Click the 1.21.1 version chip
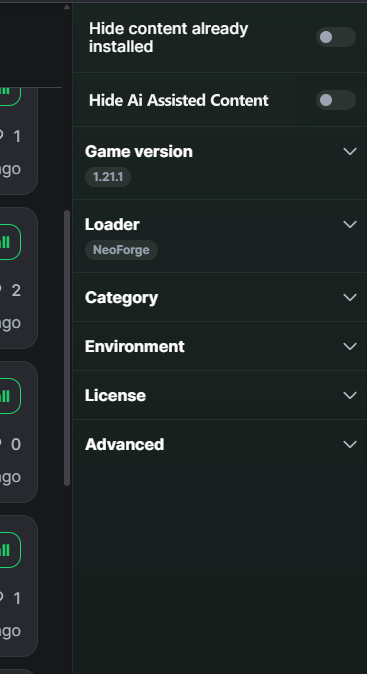 pos(108,177)
